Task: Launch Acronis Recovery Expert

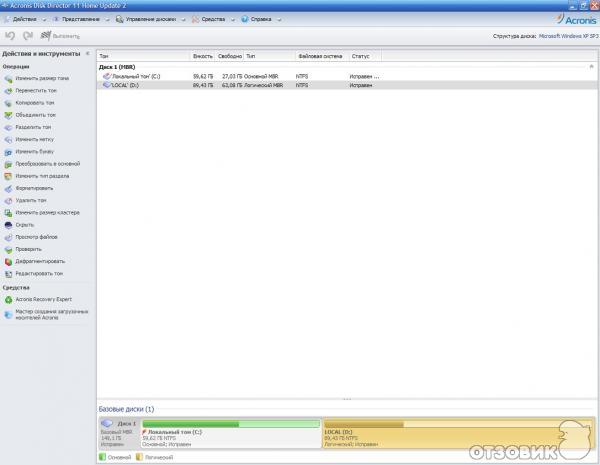Action: [38, 299]
